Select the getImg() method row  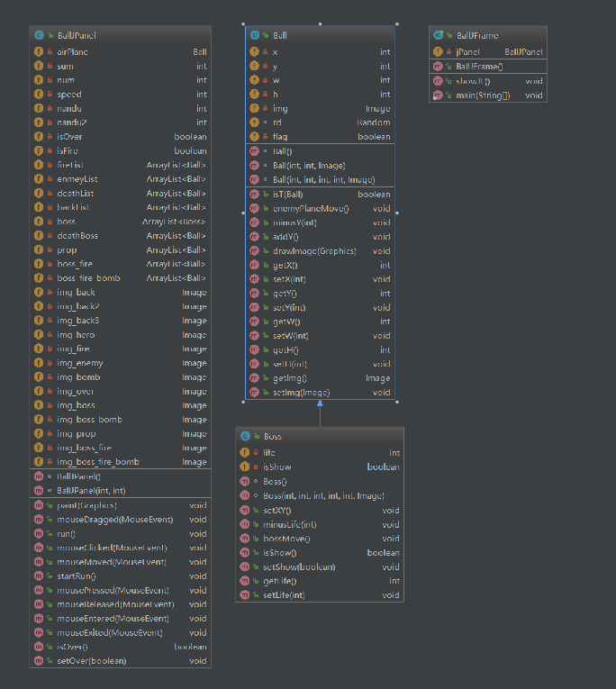[x=320, y=378]
